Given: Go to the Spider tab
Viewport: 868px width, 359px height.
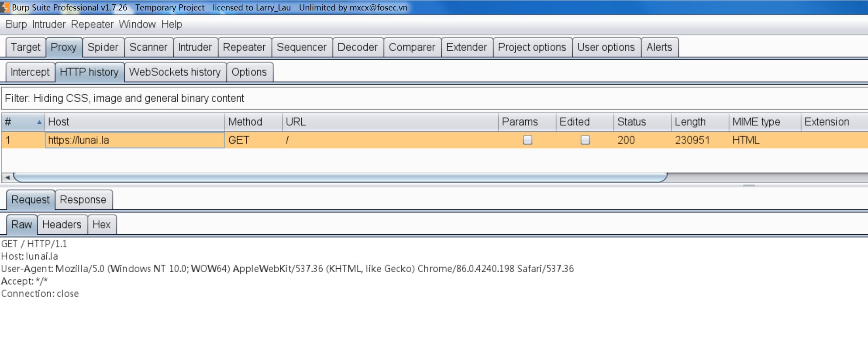Looking at the screenshot, I should (x=103, y=47).
